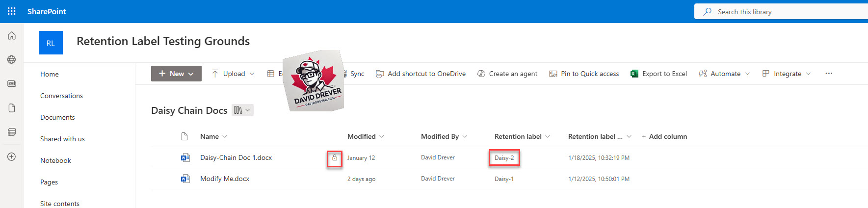Screen dimensions: 868x208
Task: Open the Home icon in left rail
Action: click(12, 36)
